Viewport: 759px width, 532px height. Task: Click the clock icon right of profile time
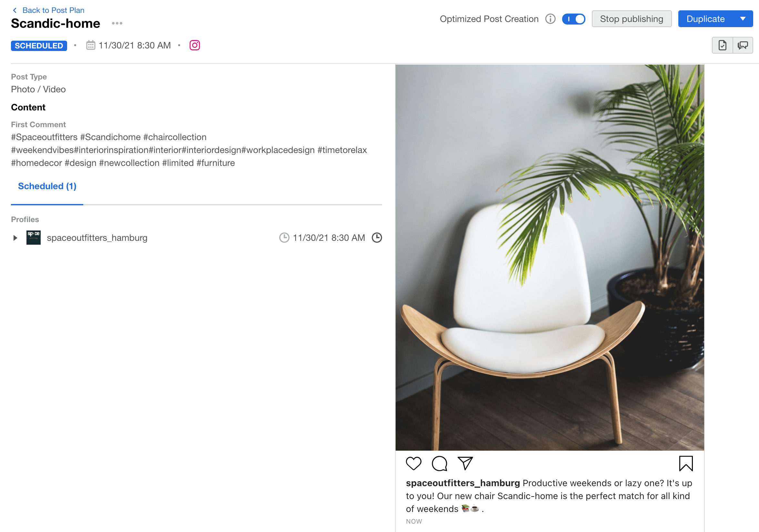point(377,237)
